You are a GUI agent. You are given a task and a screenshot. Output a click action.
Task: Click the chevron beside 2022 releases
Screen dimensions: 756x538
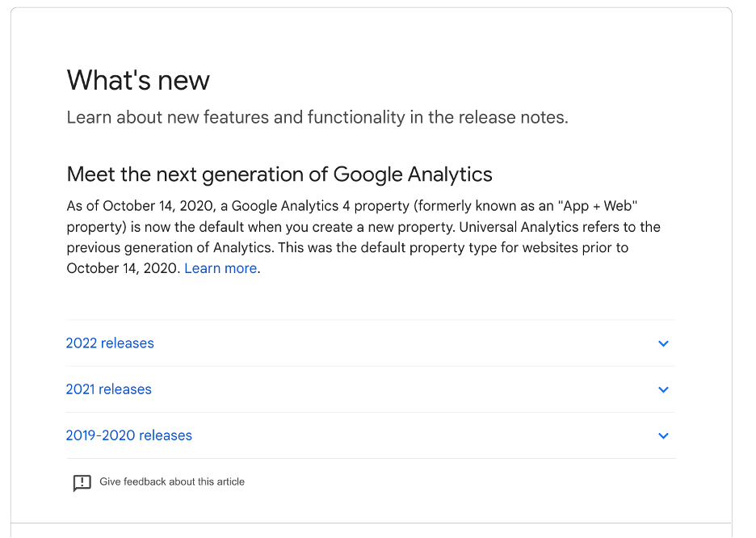[x=663, y=344]
